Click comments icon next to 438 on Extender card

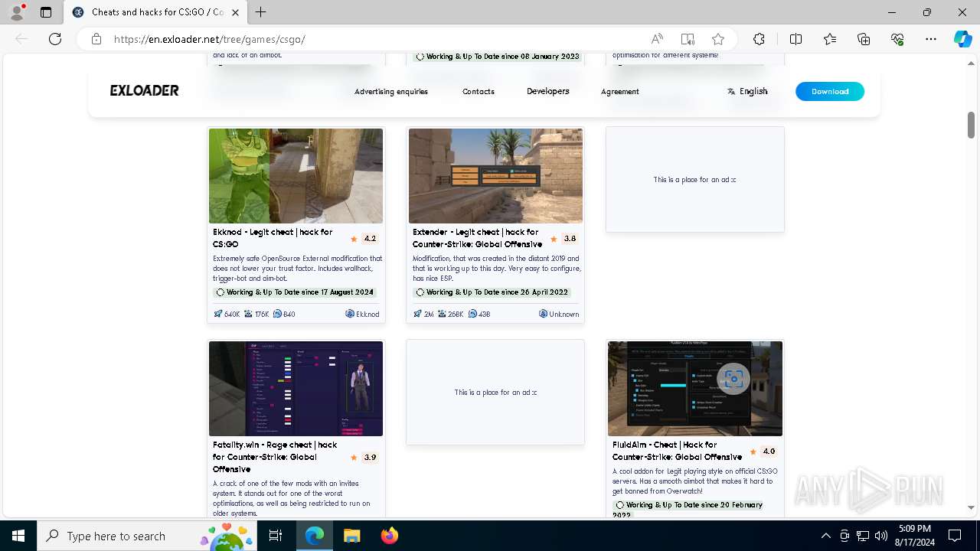click(472, 314)
